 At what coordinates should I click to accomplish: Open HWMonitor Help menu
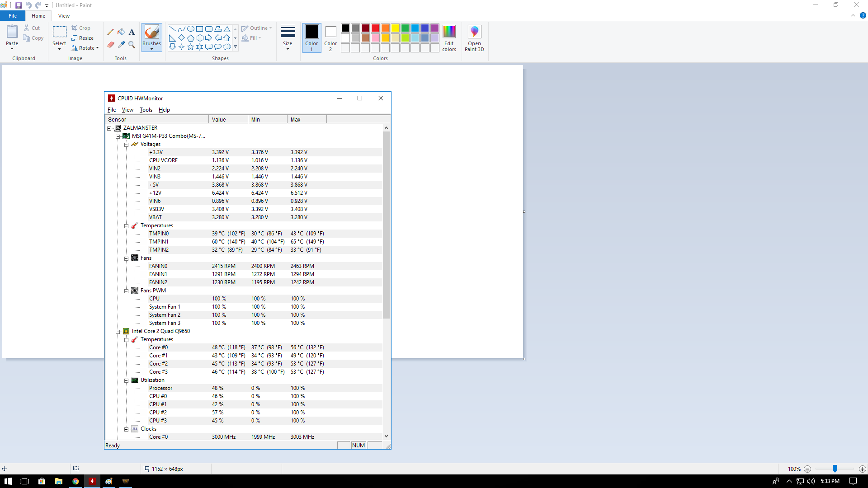(x=164, y=110)
